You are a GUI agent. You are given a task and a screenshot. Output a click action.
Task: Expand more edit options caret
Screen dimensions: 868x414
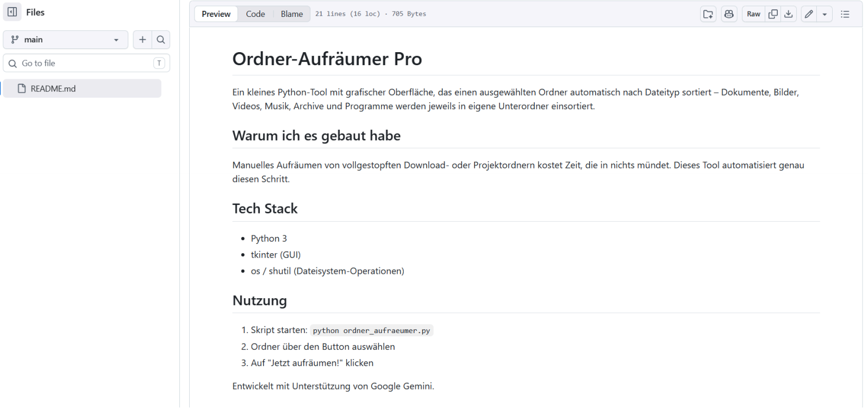(x=825, y=14)
